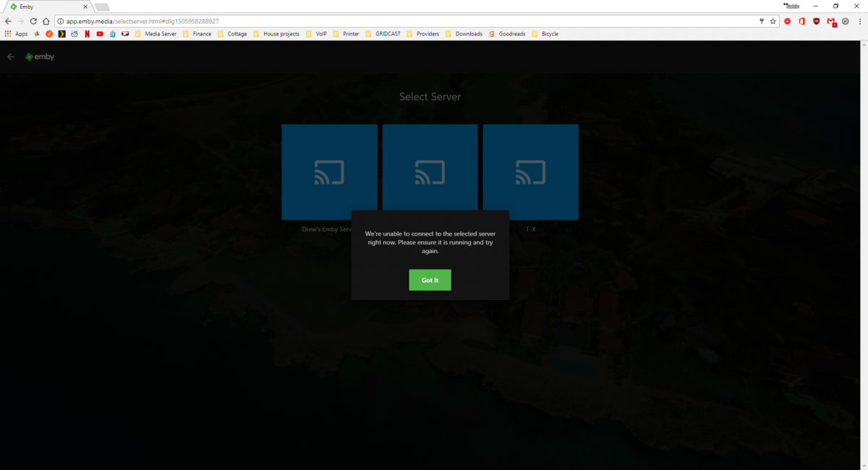
Task: Click the Office extension icon
Action: pyautogui.click(x=802, y=22)
